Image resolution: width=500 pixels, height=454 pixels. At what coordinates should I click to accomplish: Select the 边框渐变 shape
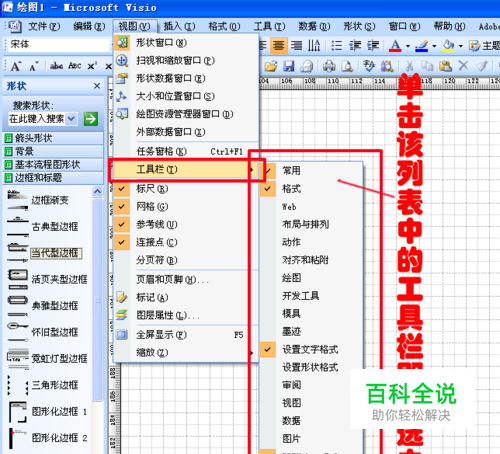[x=50, y=200]
